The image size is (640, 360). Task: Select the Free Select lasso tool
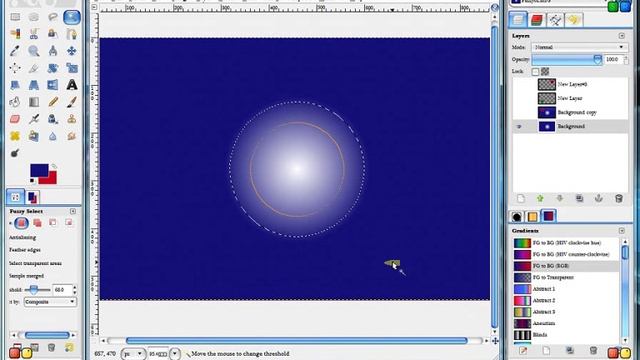[x=53, y=17]
